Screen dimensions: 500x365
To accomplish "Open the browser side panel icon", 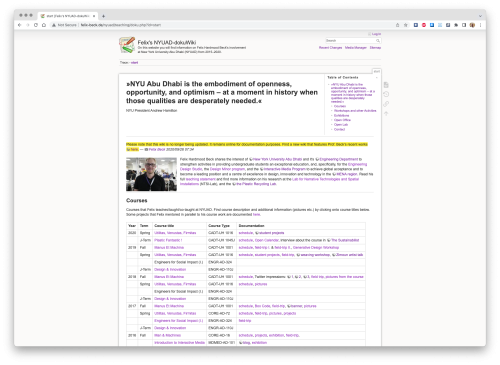I will [464, 25].
